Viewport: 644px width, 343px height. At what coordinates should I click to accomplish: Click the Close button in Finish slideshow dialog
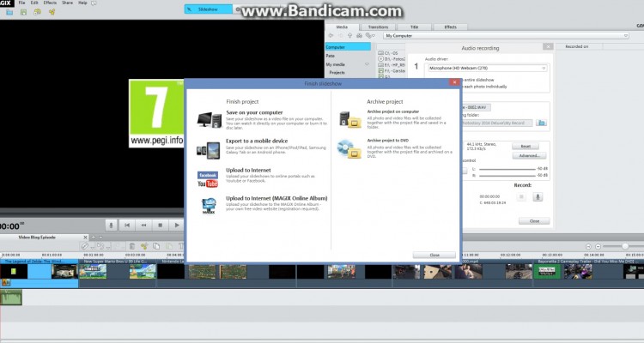pyautogui.click(x=434, y=255)
